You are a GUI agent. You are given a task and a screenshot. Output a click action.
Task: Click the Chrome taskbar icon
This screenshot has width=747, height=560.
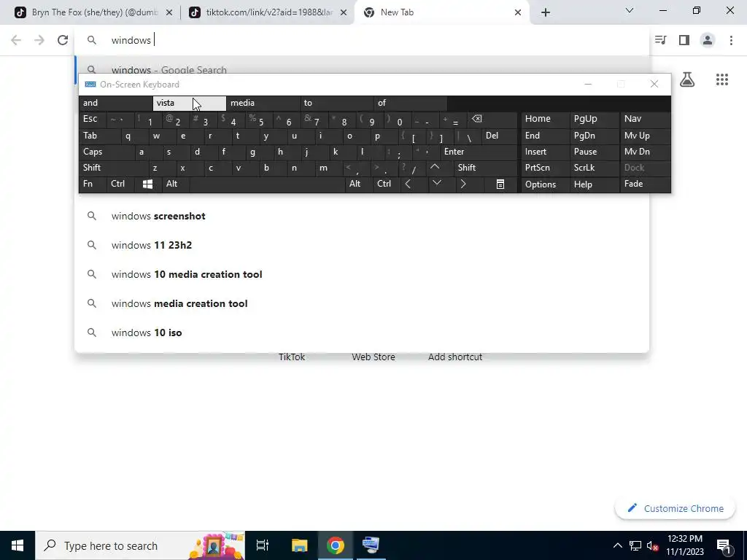coord(336,545)
